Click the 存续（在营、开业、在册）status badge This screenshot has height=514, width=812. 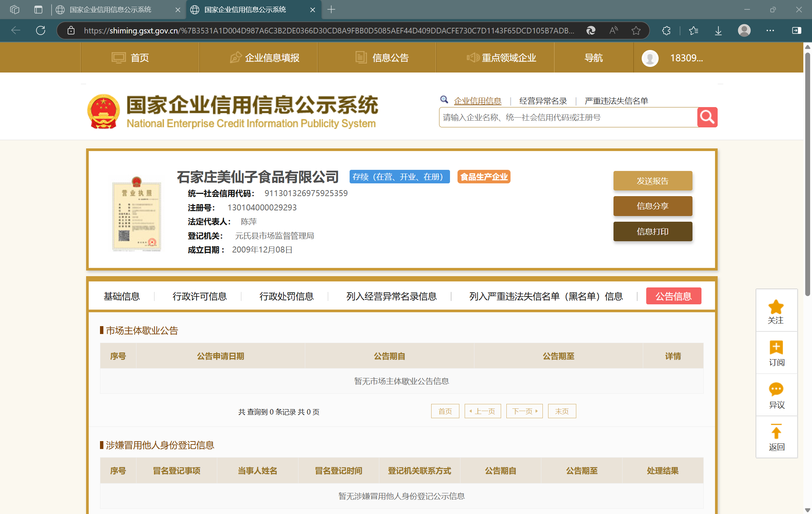[400, 177]
